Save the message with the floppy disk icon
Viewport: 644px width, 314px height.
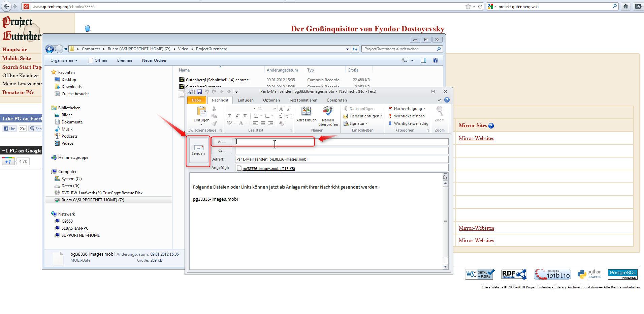click(x=199, y=91)
